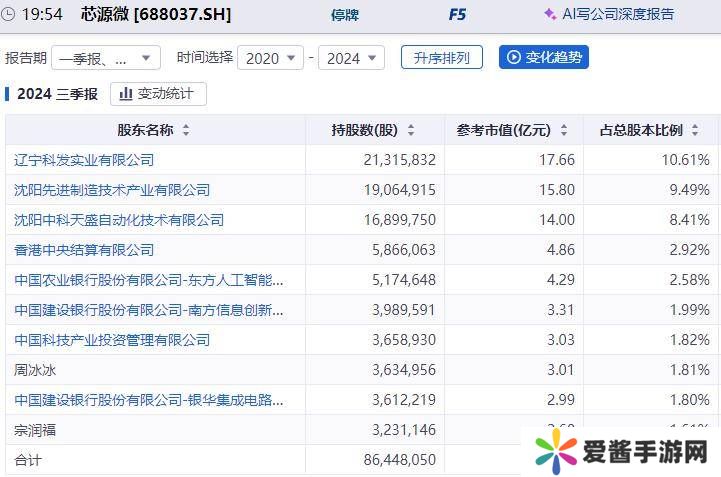
Task: Click the 变化趋势 button
Action: [x=544, y=57]
